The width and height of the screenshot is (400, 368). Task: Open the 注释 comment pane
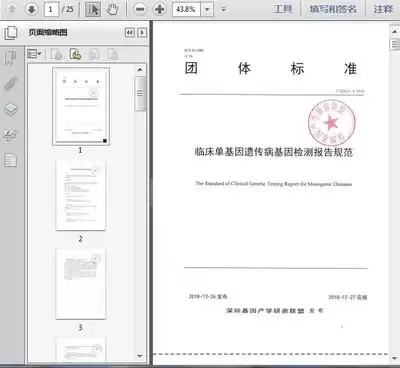383,9
